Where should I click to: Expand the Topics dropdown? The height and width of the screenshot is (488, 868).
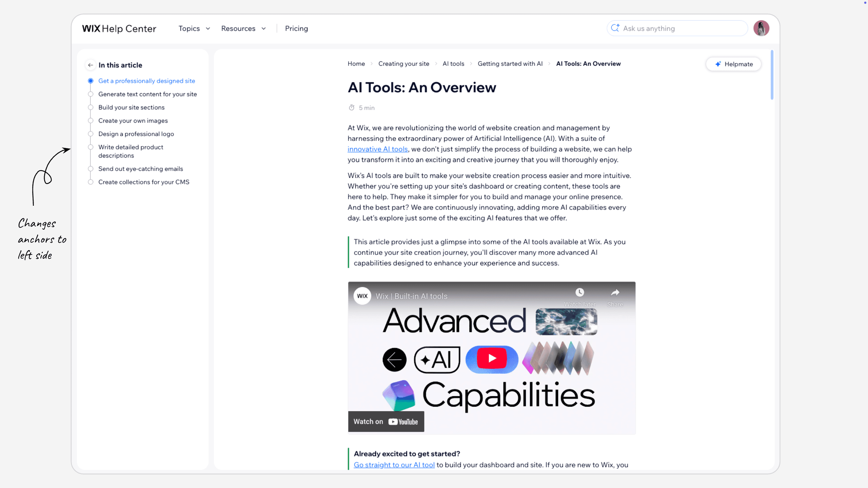pyautogui.click(x=194, y=28)
